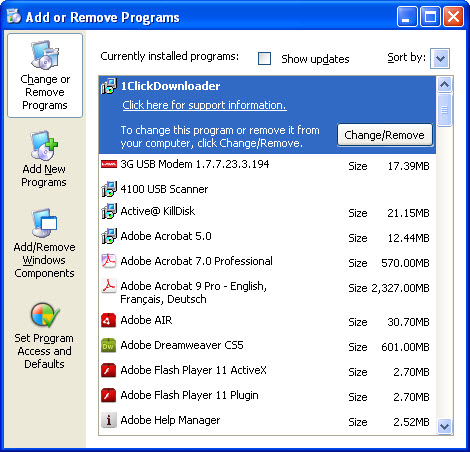Click the 601.00MB size value
470x452 pixels.
[x=405, y=347]
